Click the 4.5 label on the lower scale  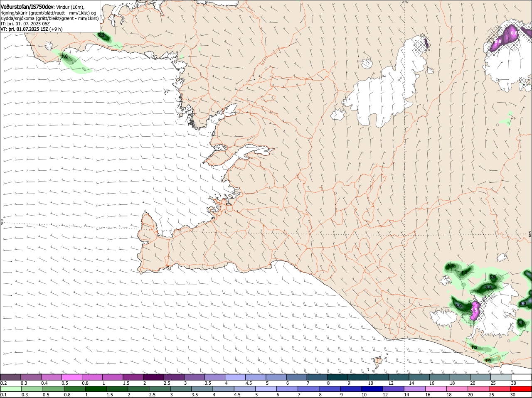(x=237, y=395)
